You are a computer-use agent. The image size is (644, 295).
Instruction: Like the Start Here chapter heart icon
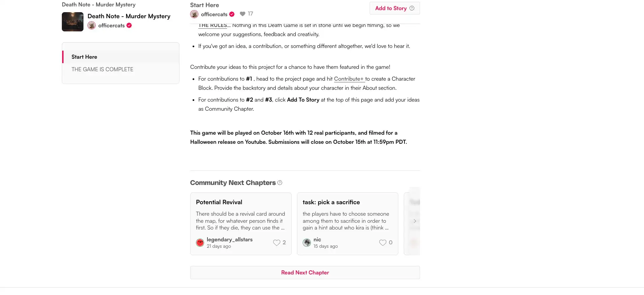243,14
